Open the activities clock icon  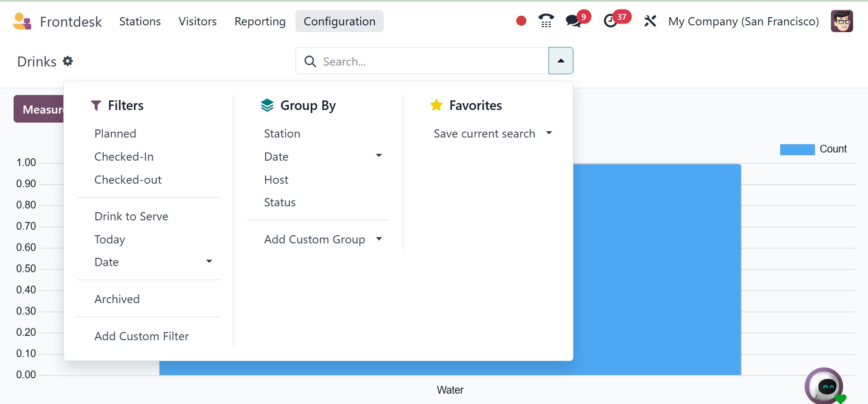point(611,21)
